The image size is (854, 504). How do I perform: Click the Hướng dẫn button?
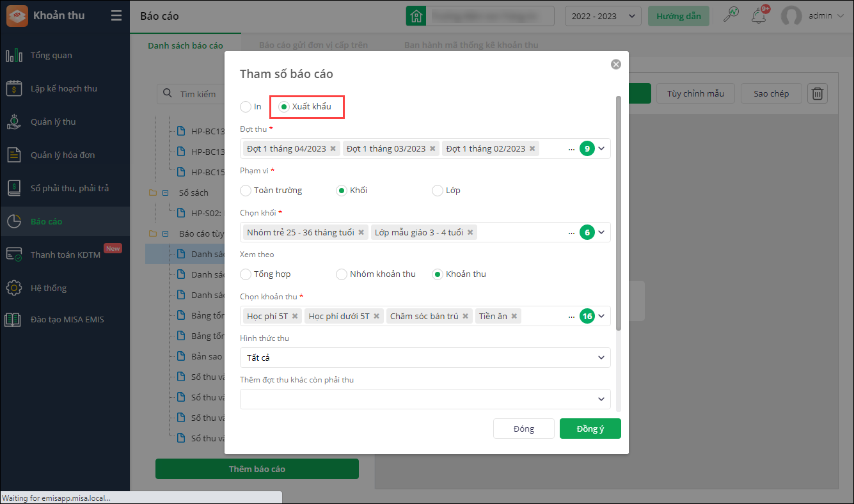coord(679,16)
